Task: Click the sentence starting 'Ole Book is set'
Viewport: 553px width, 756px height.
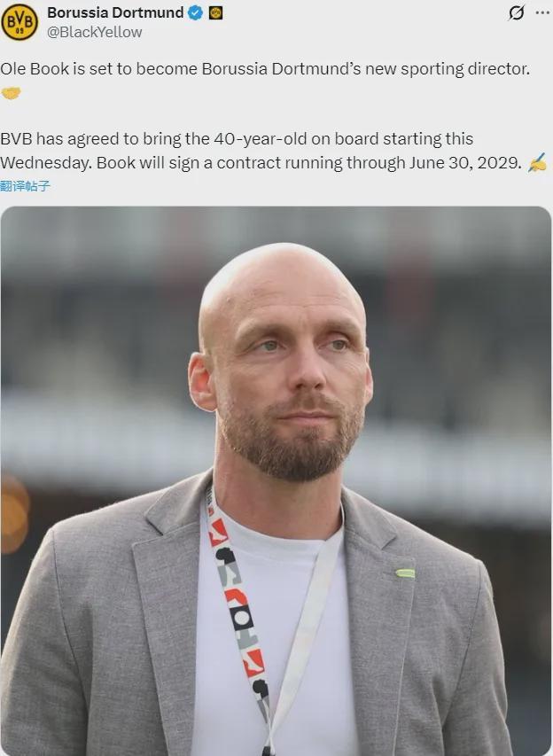Action: pos(265,68)
